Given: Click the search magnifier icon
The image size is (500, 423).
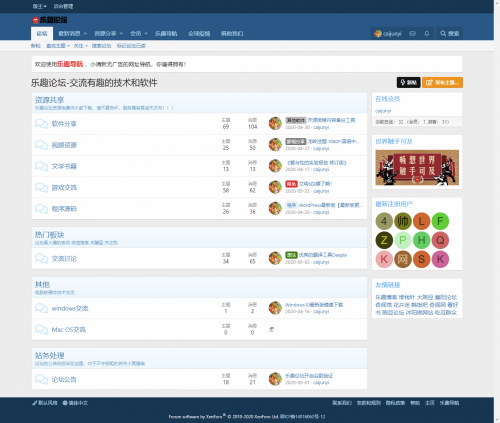Looking at the screenshot, I should click(443, 34).
